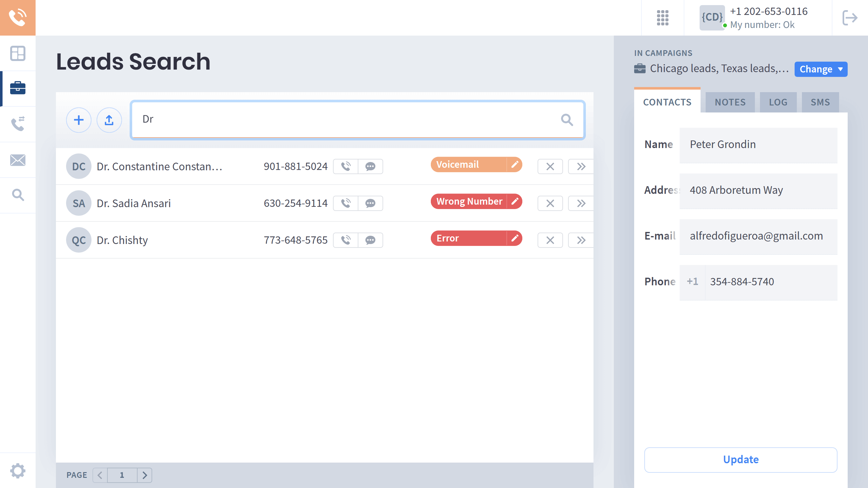Select the lead name Dr. Chishty

pos(122,240)
